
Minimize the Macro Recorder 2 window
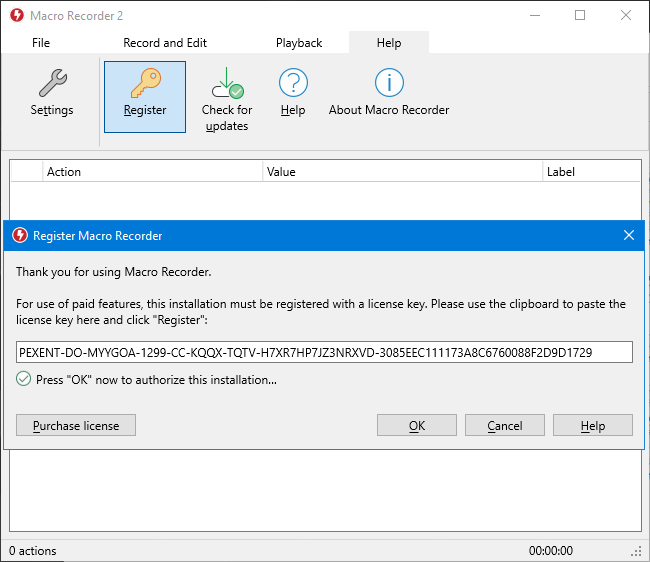click(x=535, y=15)
